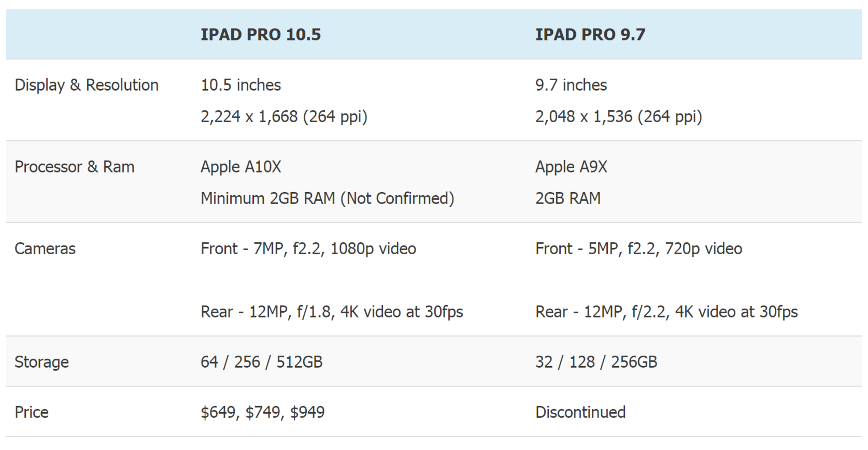
Task: Click Minimum 2GB RAM (Not Confirmed) text
Action: click(x=328, y=198)
